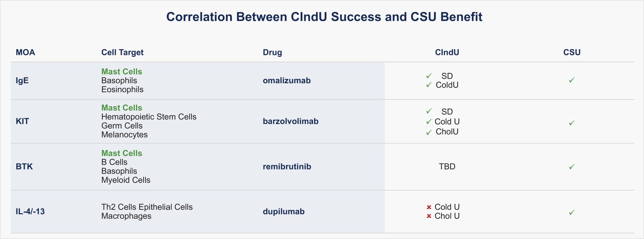The width and height of the screenshot is (644, 239).
Task: Click the red X beside Chol U
Action: [429, 216]
